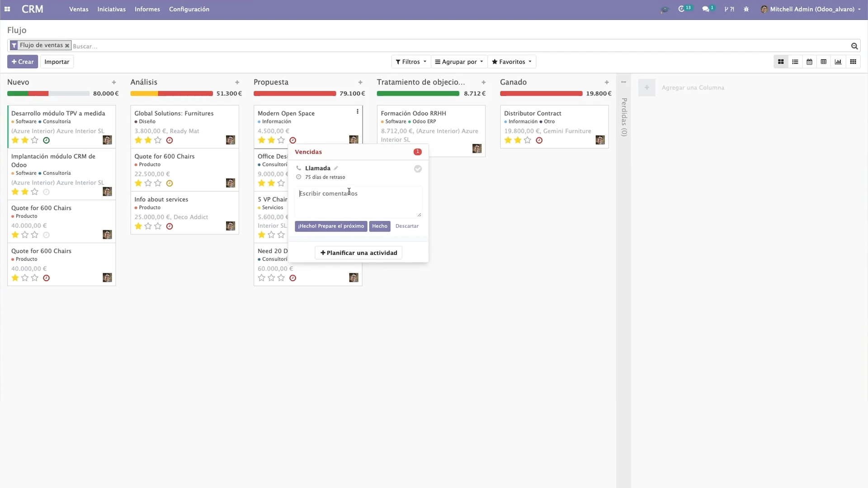Open the Ventas menu

click(79, 9)
